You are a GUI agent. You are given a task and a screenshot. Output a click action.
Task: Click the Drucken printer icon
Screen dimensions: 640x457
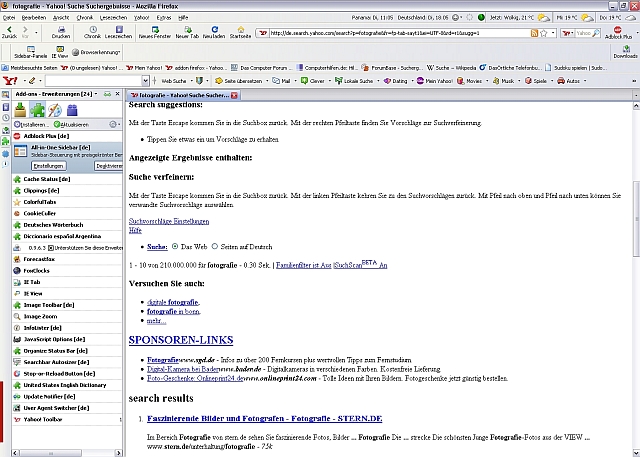pyautogui.click(x=61, y=30)
